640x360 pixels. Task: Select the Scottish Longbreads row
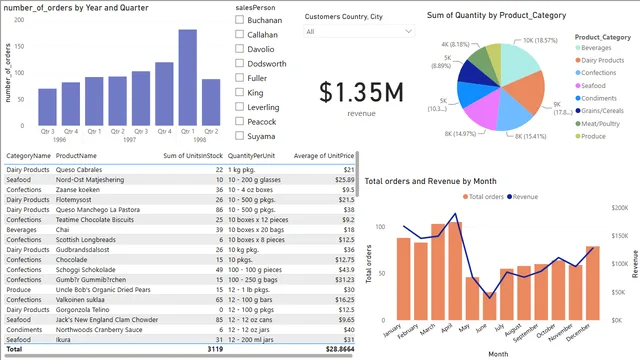coord(180,240)
